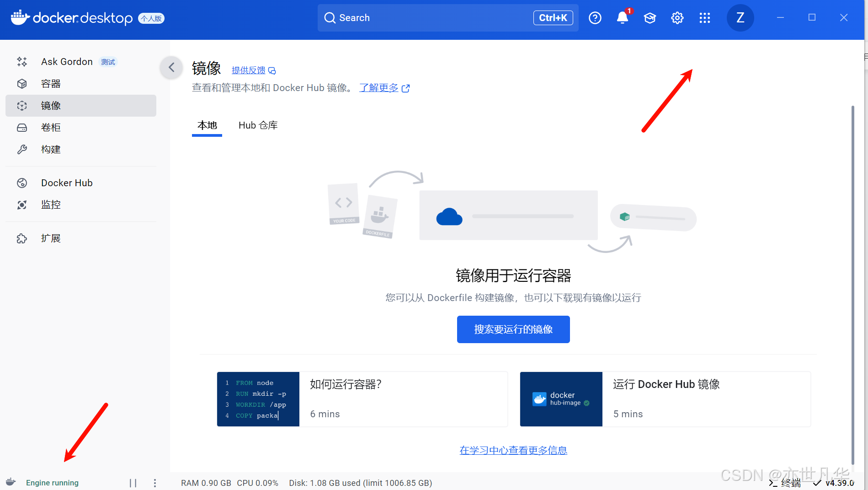The height and width of the screenshot is (490, 868).
Task: Open 扩展 (Extensions) sidebar item
Action: [x=81, y=238]
